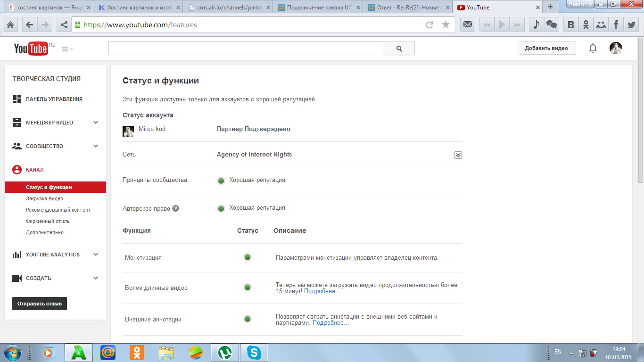The image size is (644, 362).
Task: Click the Партнер Подтверждено status text
Action: tap(254, 129)
